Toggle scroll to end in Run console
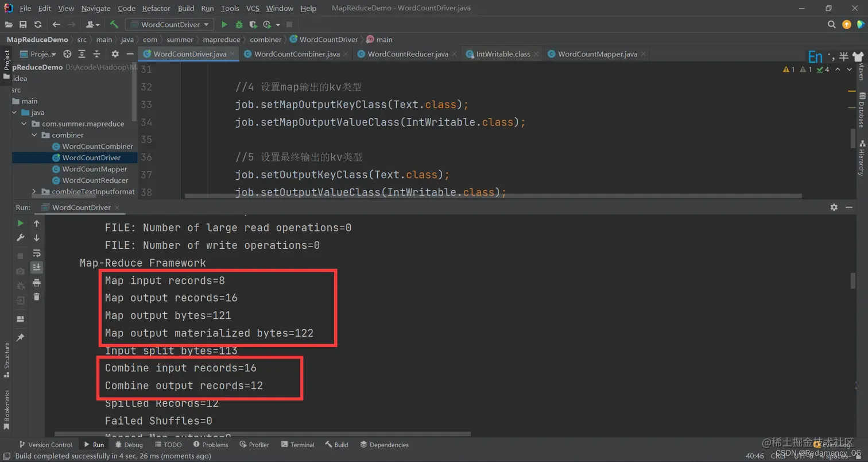The width and height of the screenshot is (868, 462). pos(37,267)
